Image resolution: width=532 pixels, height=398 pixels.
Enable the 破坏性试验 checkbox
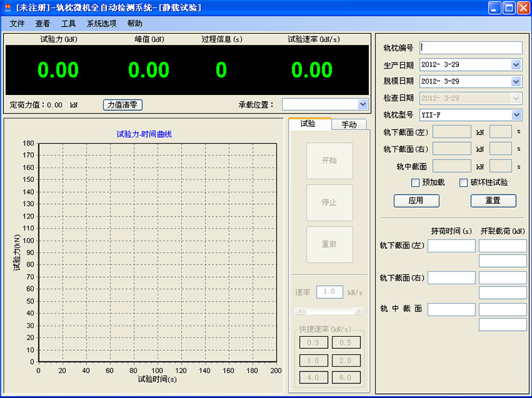pyautogui.click(x=464, y=183)
